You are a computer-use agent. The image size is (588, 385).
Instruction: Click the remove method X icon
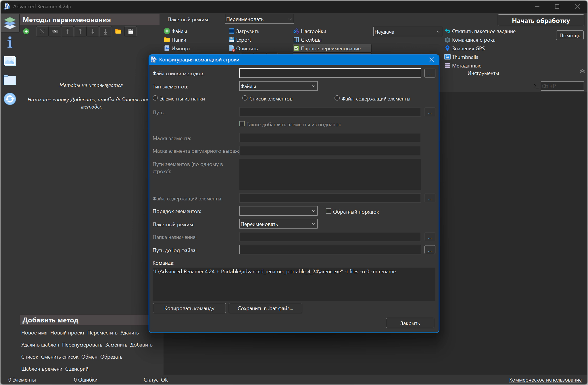click(x=42, y=31)
